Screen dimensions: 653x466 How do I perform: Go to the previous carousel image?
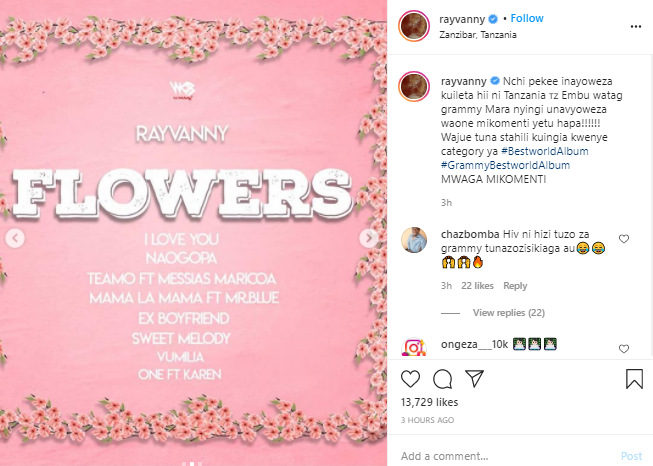15,238
